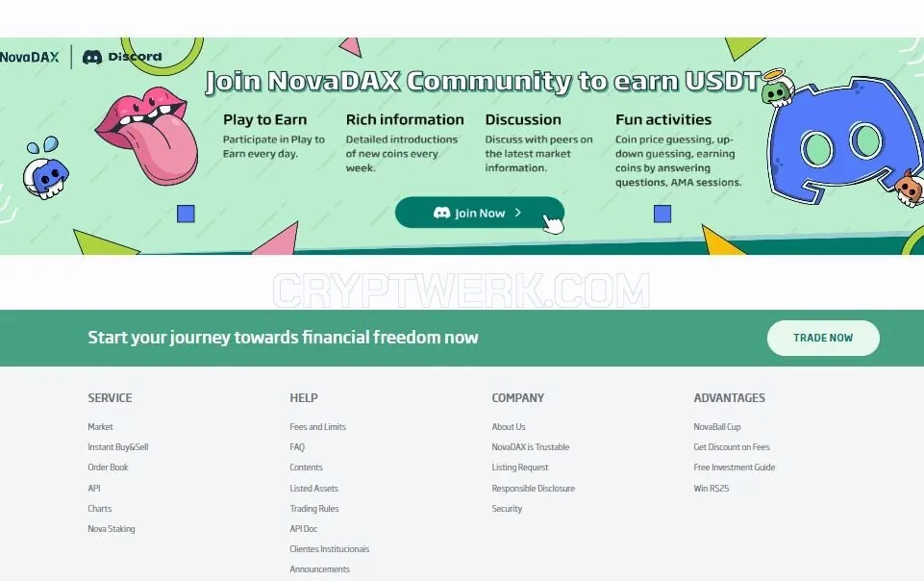924x581 pixels.
Task: Click the ADVANTAGES footer column heading
Action: click(729, 397)
